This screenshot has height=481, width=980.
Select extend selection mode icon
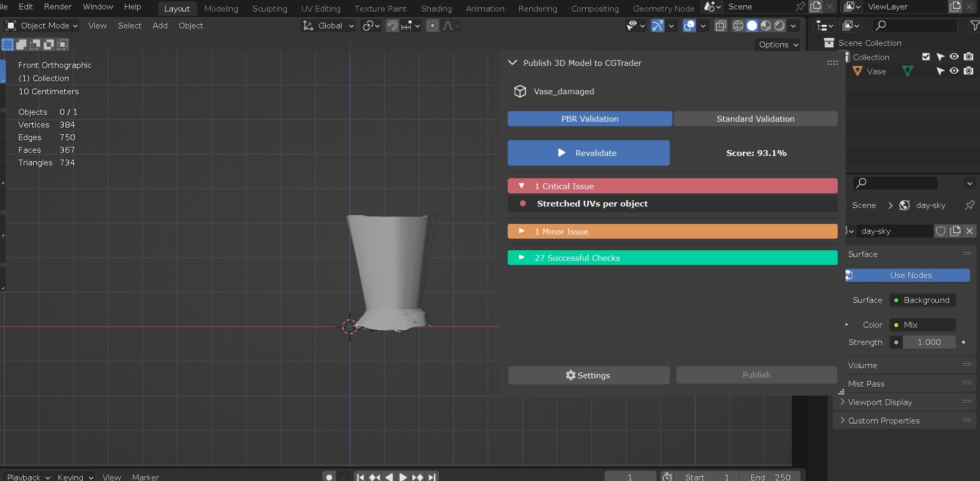tap(22, 44)
